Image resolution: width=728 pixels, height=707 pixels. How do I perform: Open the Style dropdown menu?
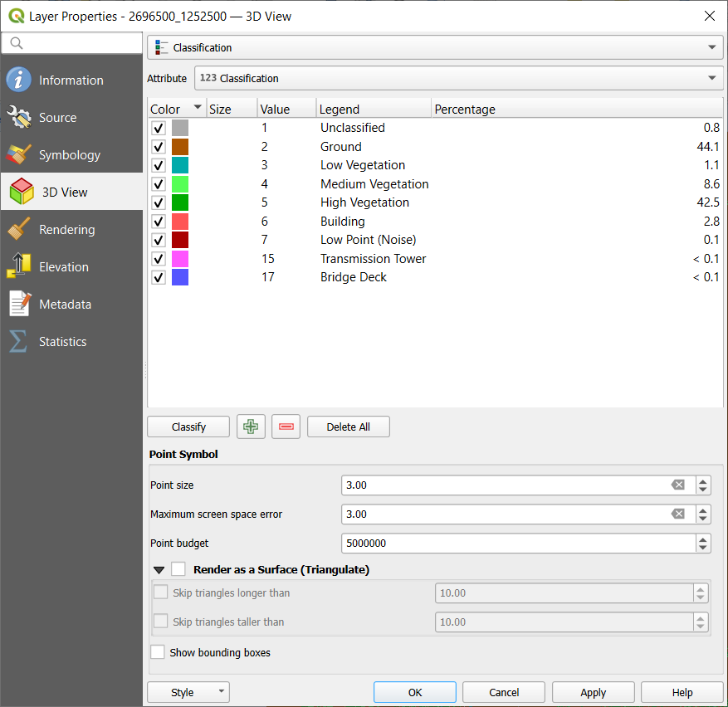[188, 693]
